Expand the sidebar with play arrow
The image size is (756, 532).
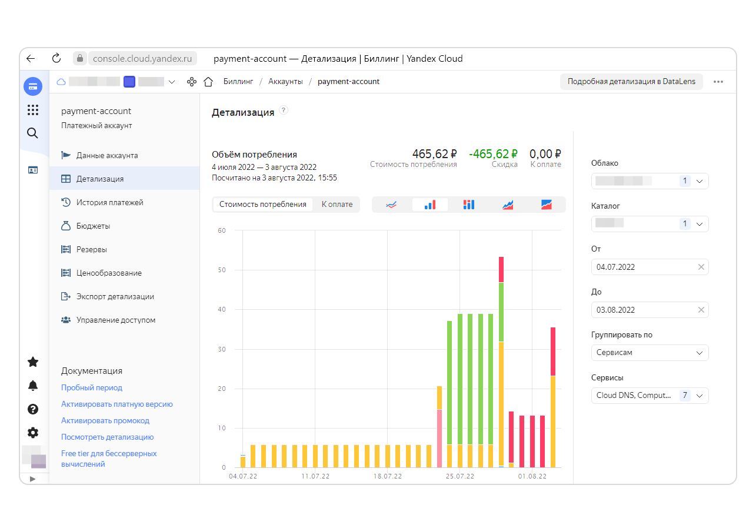pyautogui.click(x=32, y=479)
